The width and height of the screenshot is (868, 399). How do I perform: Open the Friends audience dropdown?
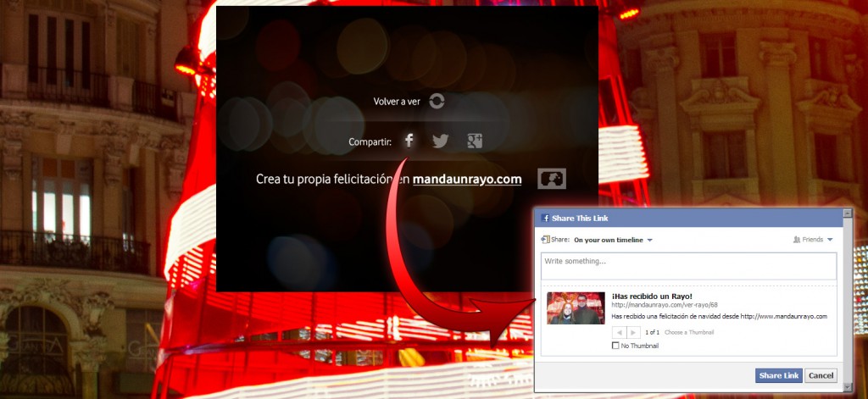(x=813, y=240)
